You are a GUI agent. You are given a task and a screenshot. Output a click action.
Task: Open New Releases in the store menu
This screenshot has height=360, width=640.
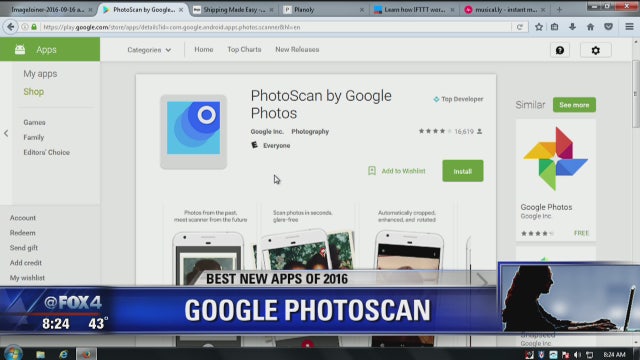click(x=297, y=49)
